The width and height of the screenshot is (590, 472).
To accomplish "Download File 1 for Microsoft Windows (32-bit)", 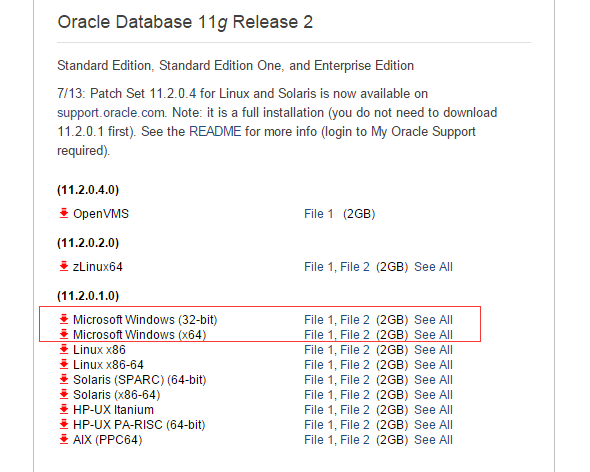I will point(319,320).
